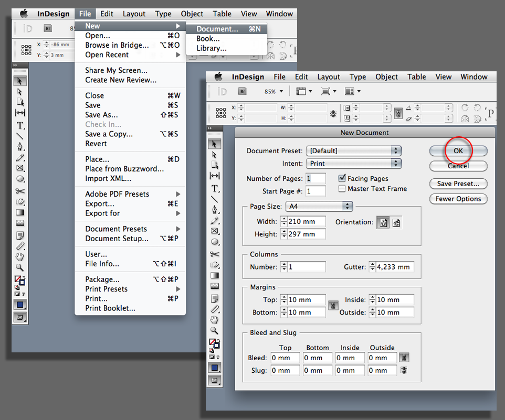Expand the Document Presets submenu
Viewport: 505px width, 420px height.
pyautogui.click(x=130, y=229)
